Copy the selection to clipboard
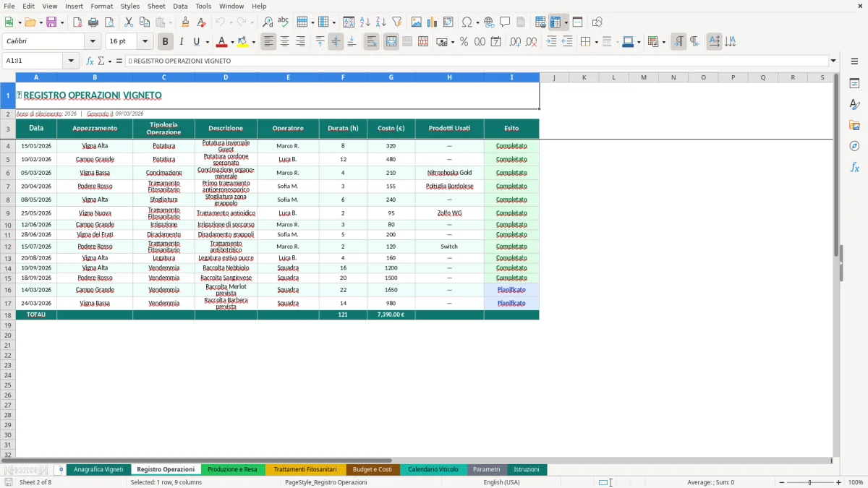This screenshot has width=868, height=488. [145, 22]
